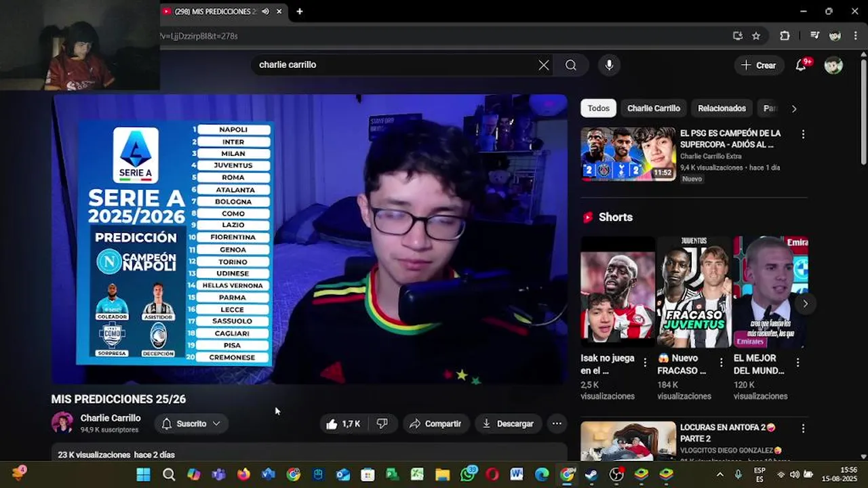The image size is (868, 488).
Task: Open OBS Studio from the taskbar
Action: click(616, 474)
